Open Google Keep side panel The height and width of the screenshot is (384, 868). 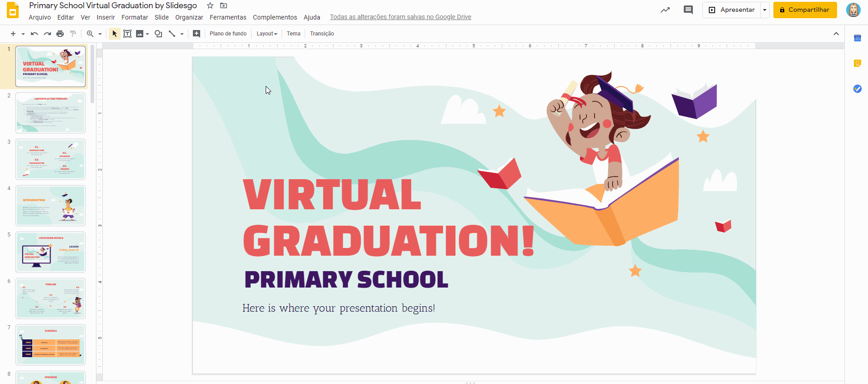point(858,63)
